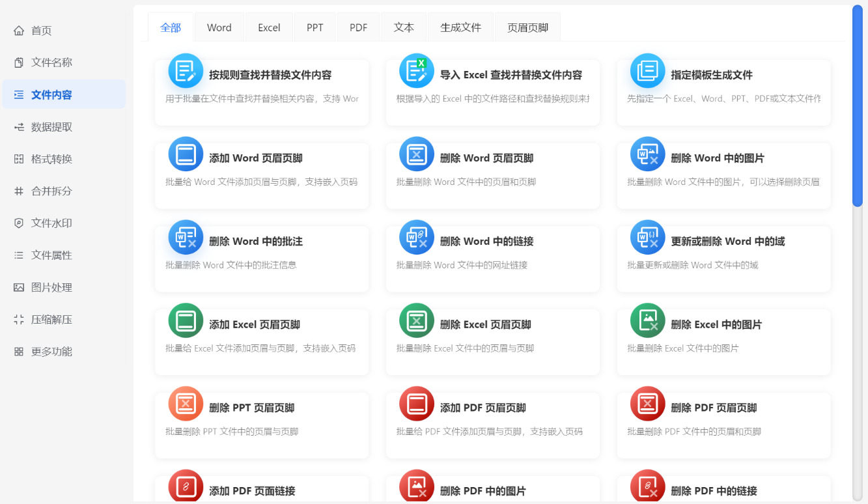Open 删除 Word 中的批注 card title
This screenshot has width=868, height=504.
click(256, 242)
